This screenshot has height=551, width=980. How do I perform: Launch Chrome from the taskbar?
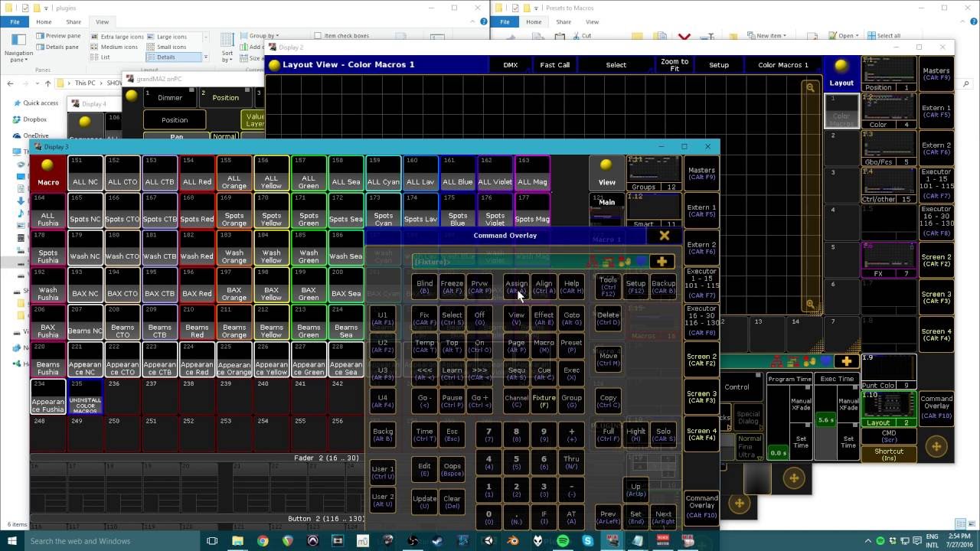263,540
